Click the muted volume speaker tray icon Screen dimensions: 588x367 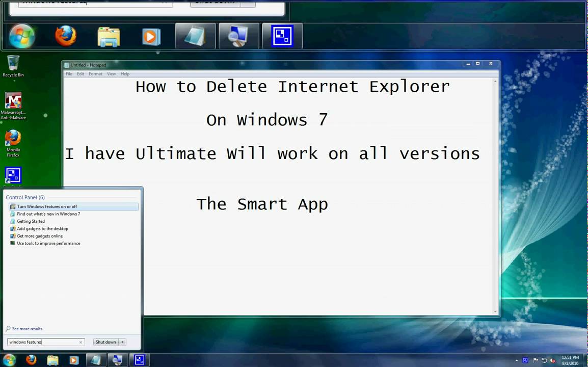552,360
